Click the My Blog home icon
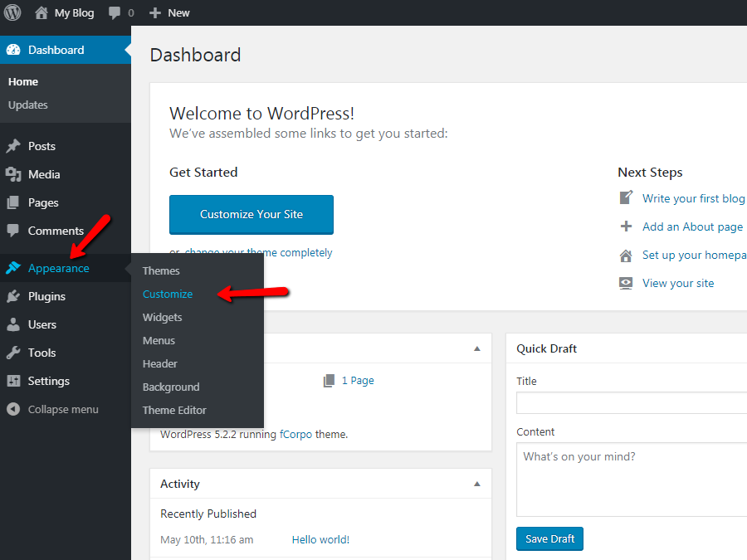The image size is (747, 560). click(x=41, y=12)
